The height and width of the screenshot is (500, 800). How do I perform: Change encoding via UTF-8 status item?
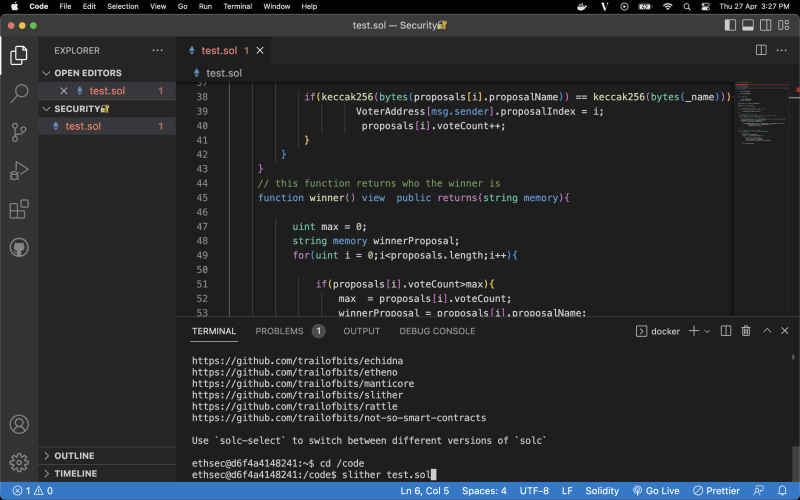click(x=534, y=491)
